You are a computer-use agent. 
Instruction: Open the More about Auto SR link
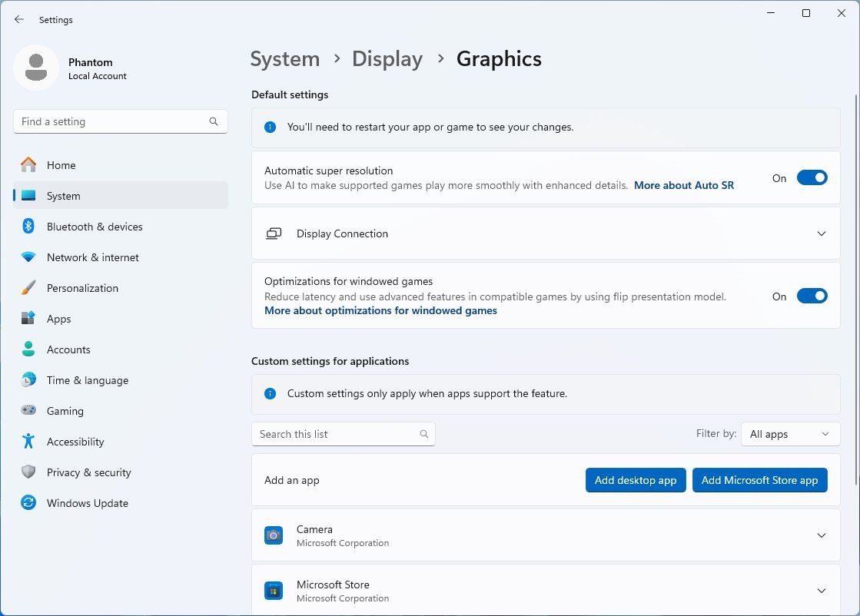coord(683,185)
